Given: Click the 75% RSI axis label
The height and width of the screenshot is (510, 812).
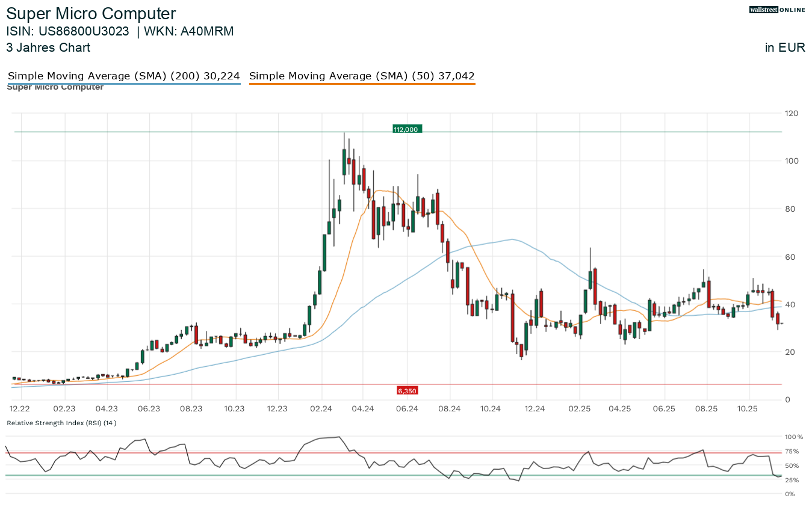Looking at the screenshot, I should pyautogui.click(x=793, y=452).
